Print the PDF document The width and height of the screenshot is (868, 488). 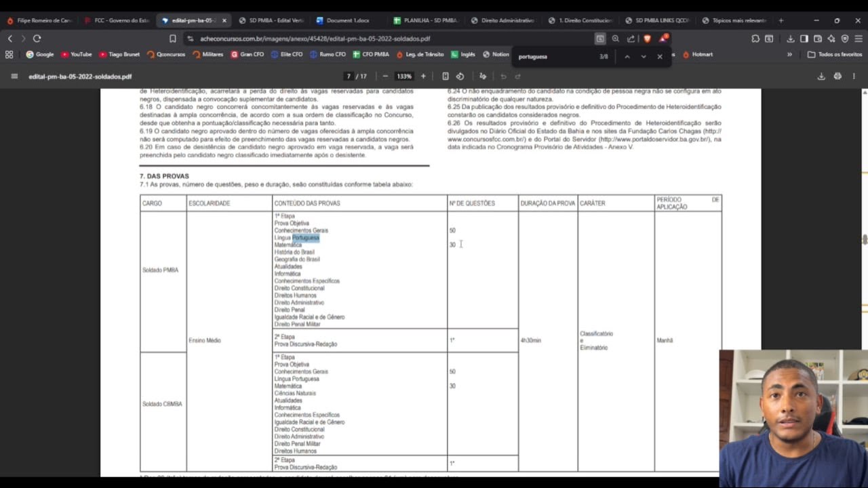[837, 76]
